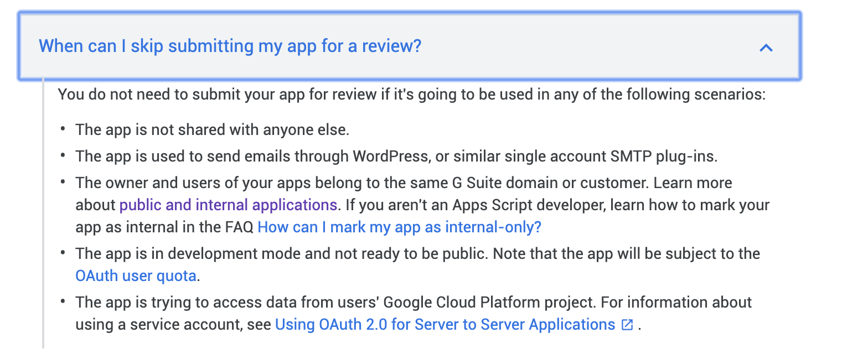This screenshot has height=364, width=868.
Task: Click the external-link icon after Server to Server Applications
Action: click(x=627, y=325)
